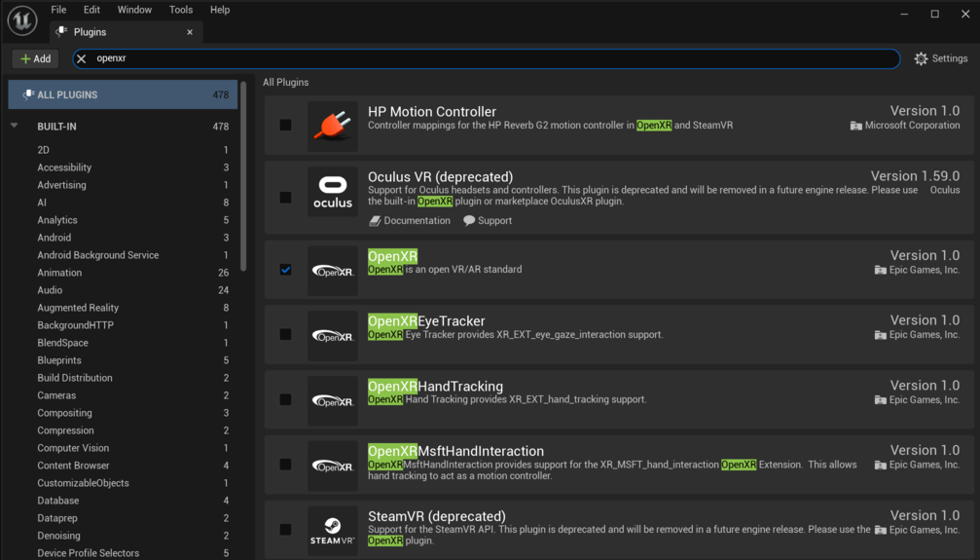The image size is (980, 560).
Task: Disable the OpenXR plugin checkbox
Action: point(285,270)
